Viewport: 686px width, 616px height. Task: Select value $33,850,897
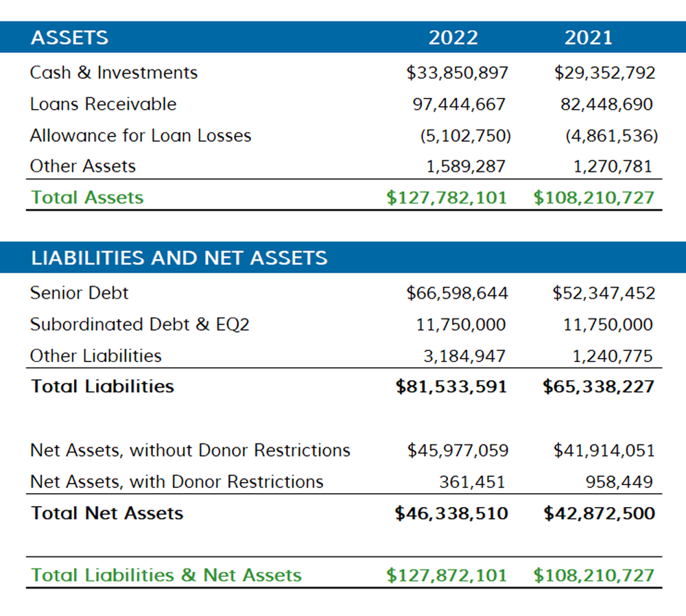click(x=457, y=73)
